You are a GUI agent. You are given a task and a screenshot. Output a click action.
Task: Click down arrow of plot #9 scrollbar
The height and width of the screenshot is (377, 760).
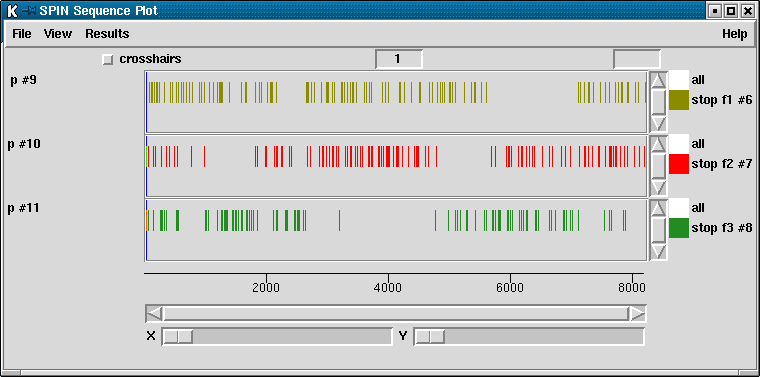pos(658,123)
